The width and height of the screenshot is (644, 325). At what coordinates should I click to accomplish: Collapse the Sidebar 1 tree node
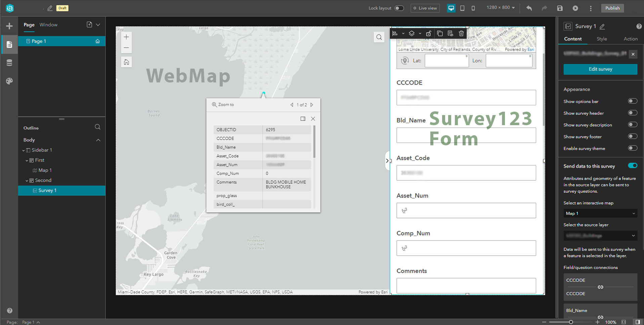click(x=24, y=150)
